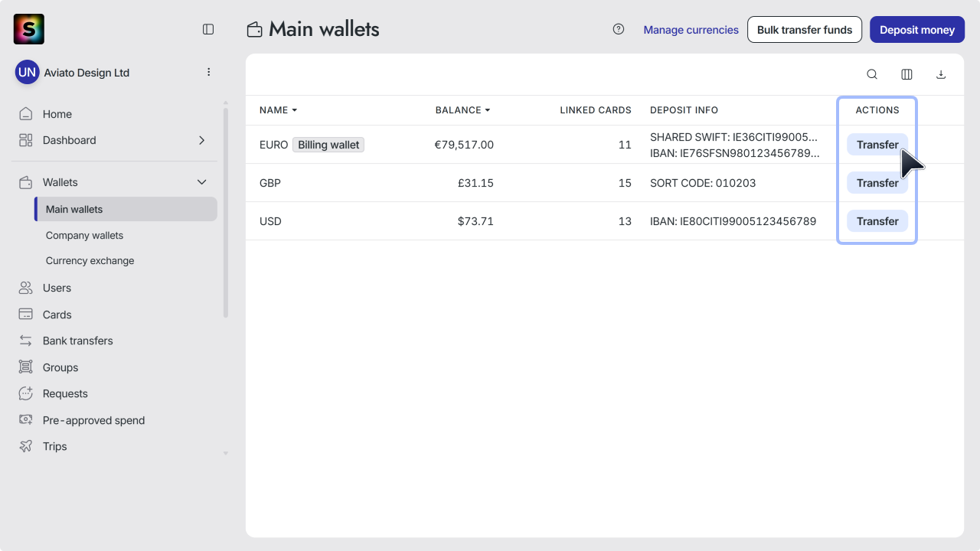The height and width of the screenshot is (551, 980).
Task: Click the Requests icon in sidebar
Action: (x=26, y=393)
